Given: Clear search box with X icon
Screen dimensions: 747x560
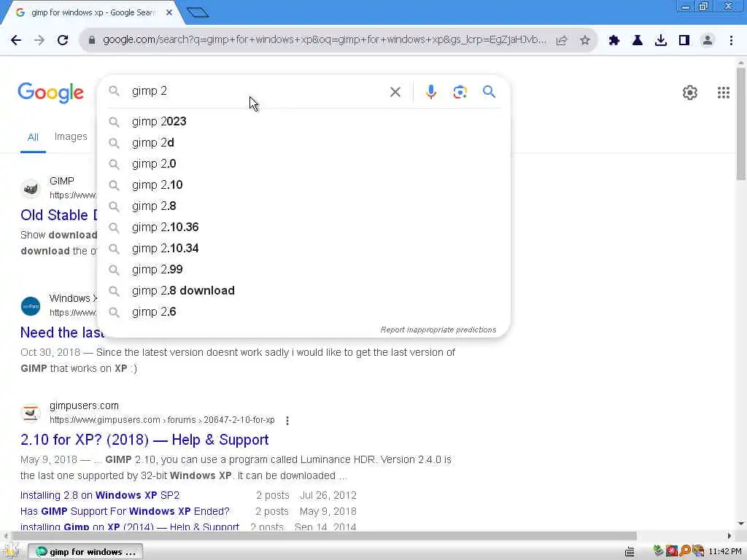Looking at the screenshot, I should (395, 92).
